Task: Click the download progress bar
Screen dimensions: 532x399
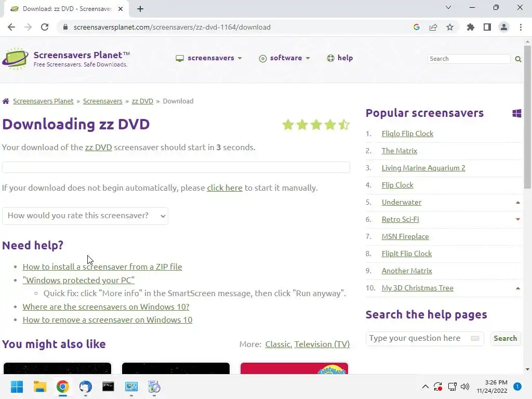Action: point(176,167)
